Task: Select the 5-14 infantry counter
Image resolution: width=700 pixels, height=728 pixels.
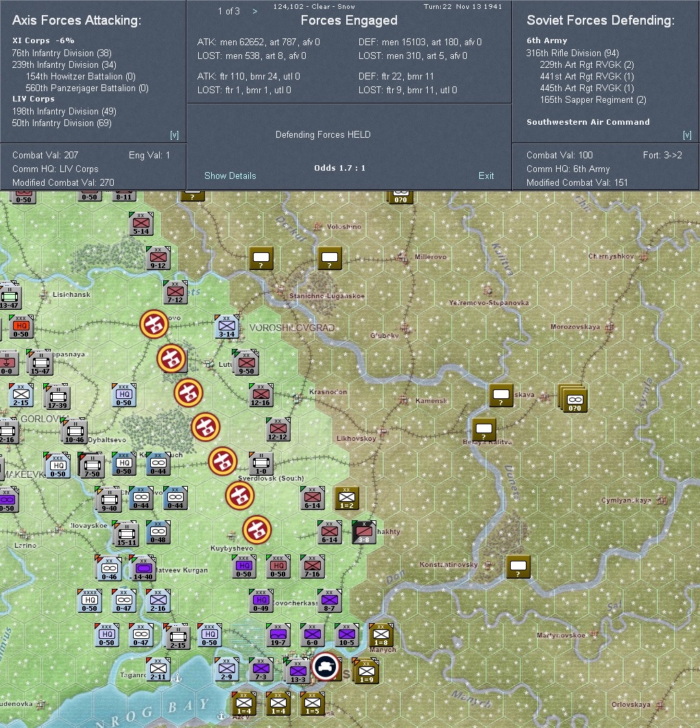Action: 141,223
